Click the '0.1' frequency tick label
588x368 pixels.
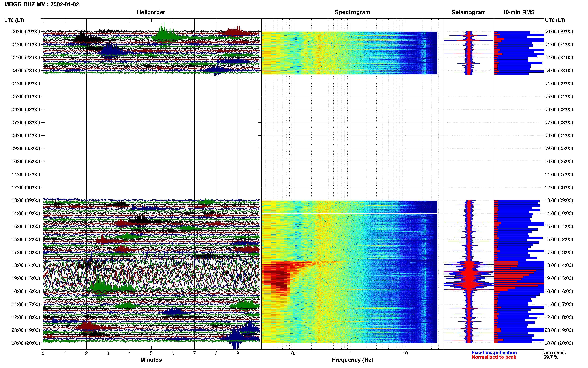[295, 353]
